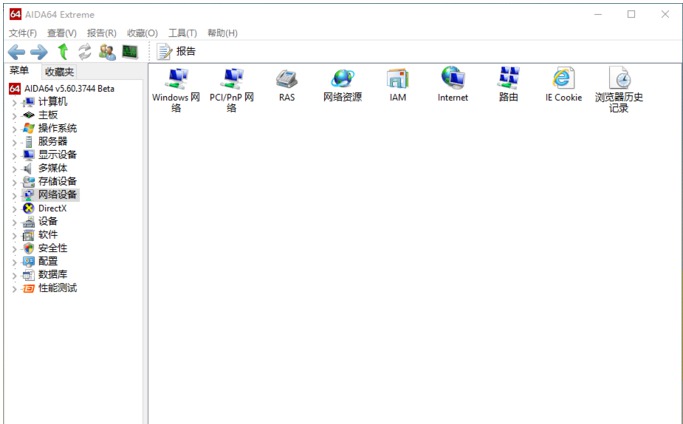
Task: Expand the 操作系统 tree node arrow
Action: point(14,129)
